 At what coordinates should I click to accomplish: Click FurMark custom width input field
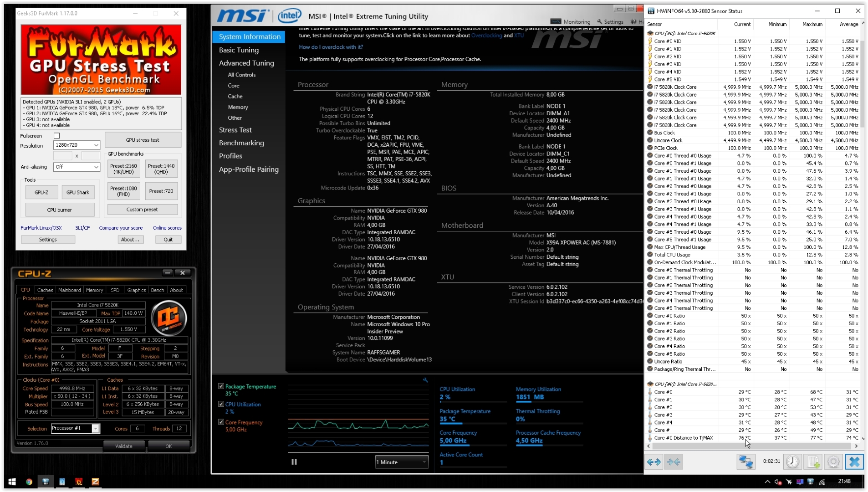[x=63, y=156]
